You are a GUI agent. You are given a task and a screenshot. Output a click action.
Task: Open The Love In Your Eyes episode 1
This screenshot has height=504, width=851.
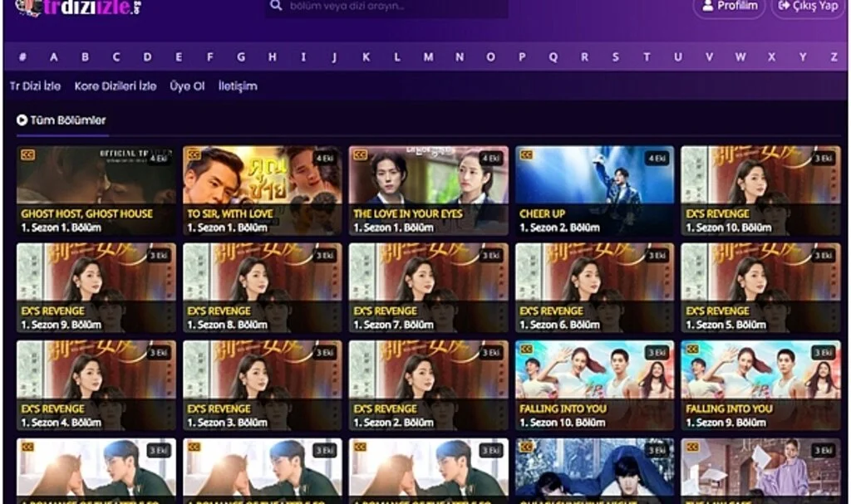tap(429, 190)
